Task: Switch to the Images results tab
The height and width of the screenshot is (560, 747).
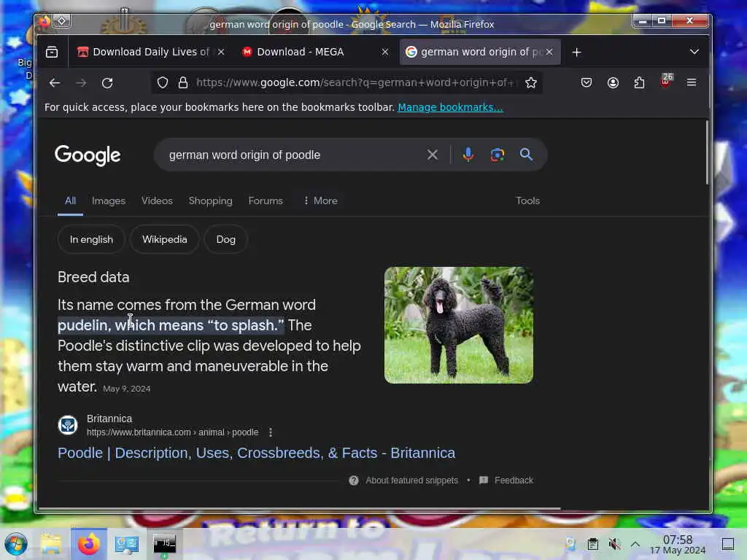Action: pos(109,201)
